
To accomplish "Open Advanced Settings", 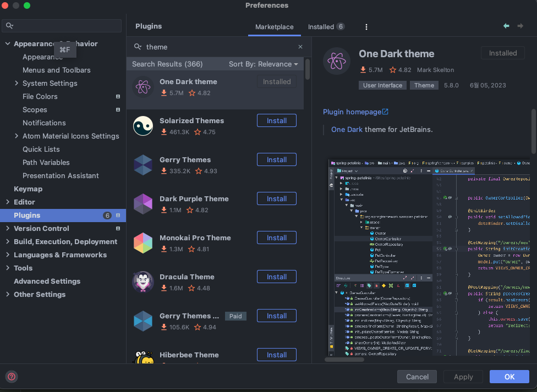I will click(47, 281).
